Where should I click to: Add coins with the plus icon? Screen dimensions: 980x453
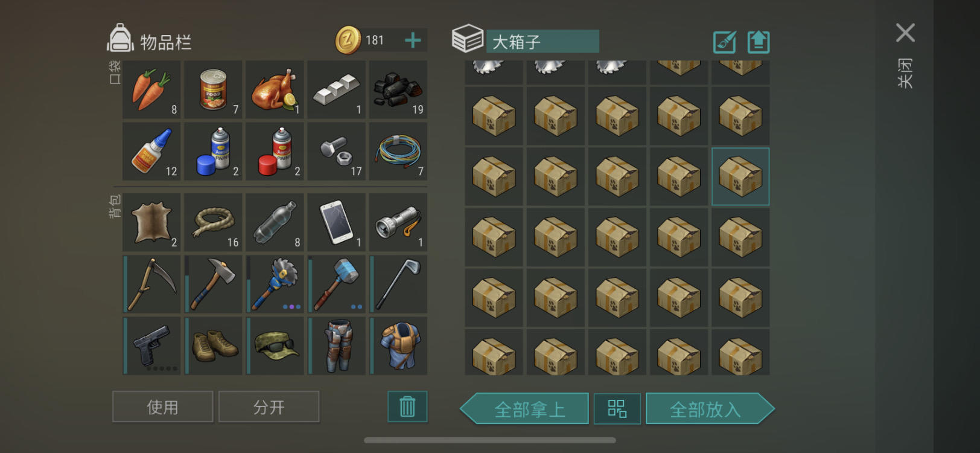tap(413, 40)
